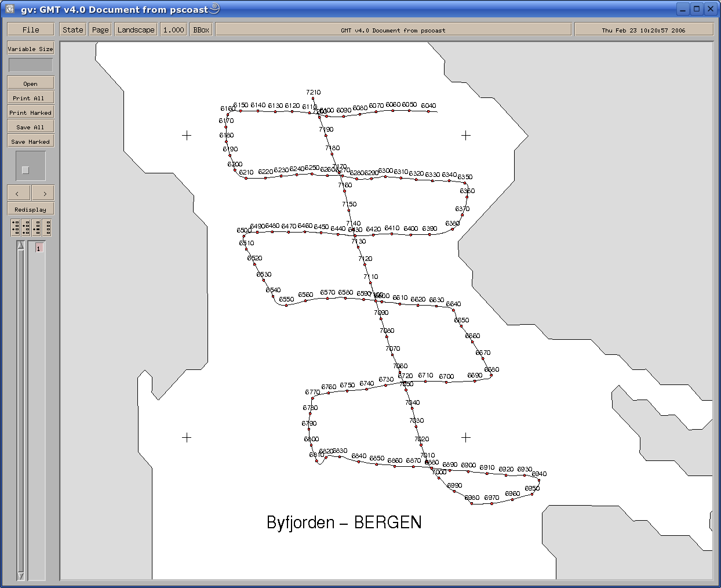
Task: Open the 1.000 scale dropdown
Action: [173, 30]
